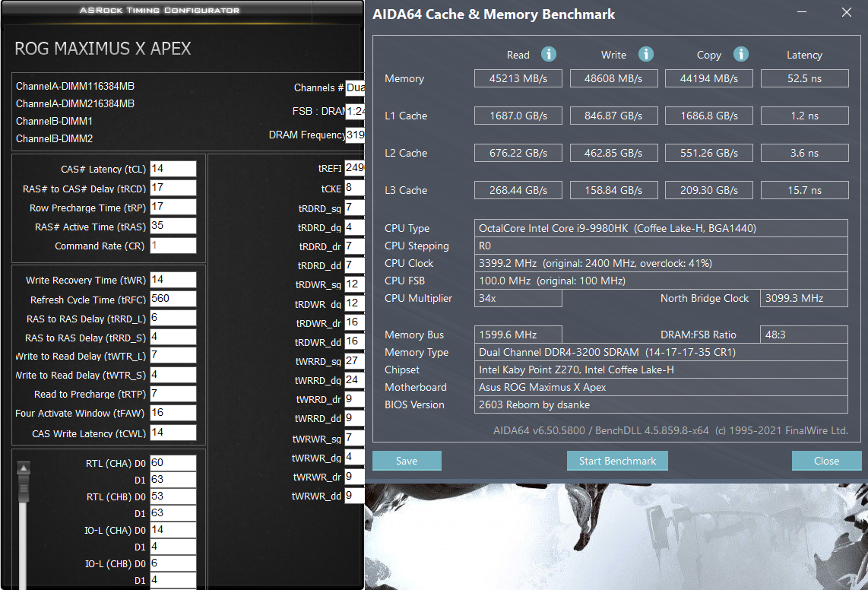The width and height of the screenshot is (868, 590).
Task: Click Start Benchmark button
Action: (617, 461)
